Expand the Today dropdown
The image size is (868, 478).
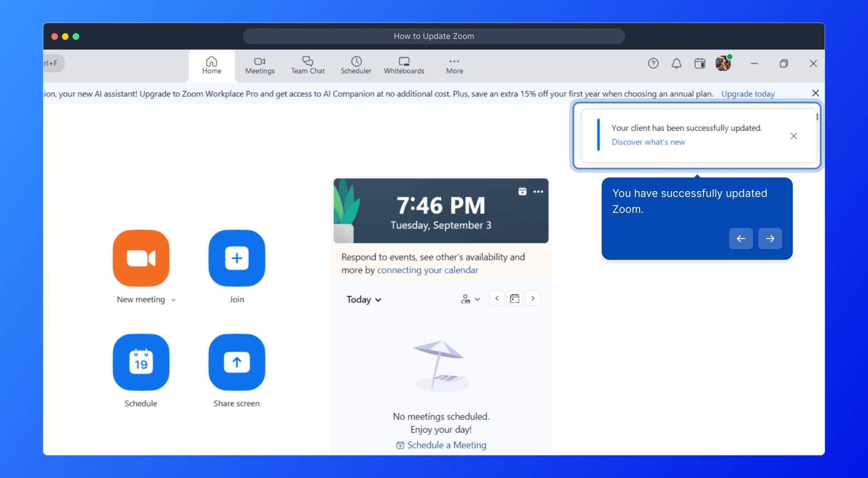[x=364, y=300]
